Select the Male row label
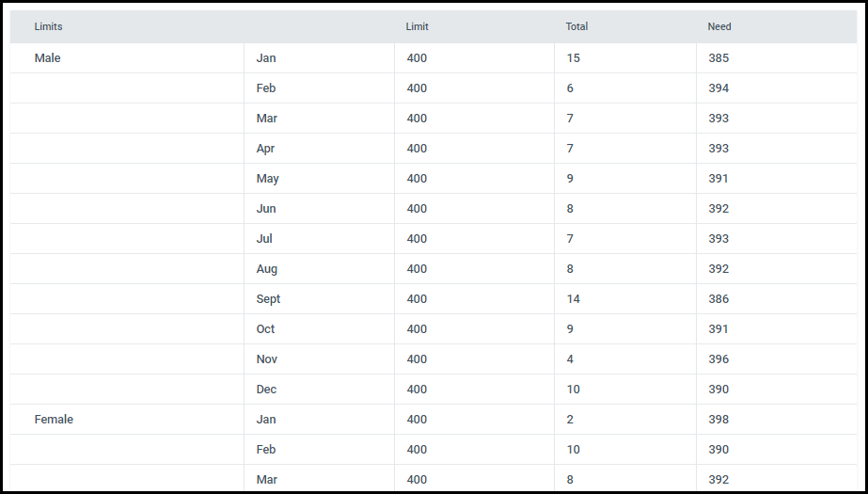The height and width of the screenshot is (494, 868). (x=48, y=58)
